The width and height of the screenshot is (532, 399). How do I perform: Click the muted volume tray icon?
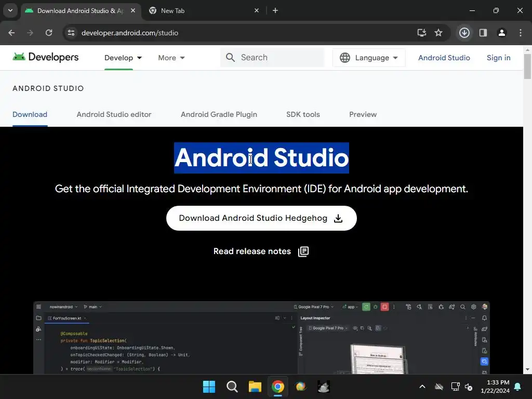[x=469, y=387]
